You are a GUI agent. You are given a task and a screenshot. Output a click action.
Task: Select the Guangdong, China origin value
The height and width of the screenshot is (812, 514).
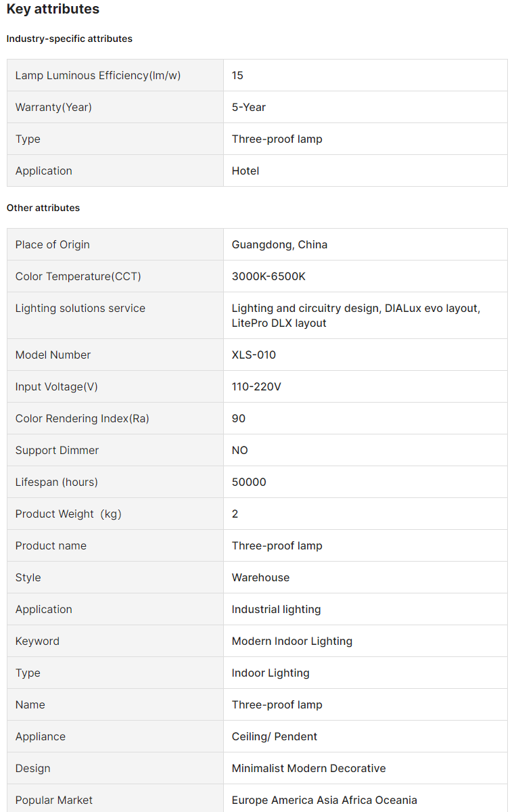coord(279,244)
